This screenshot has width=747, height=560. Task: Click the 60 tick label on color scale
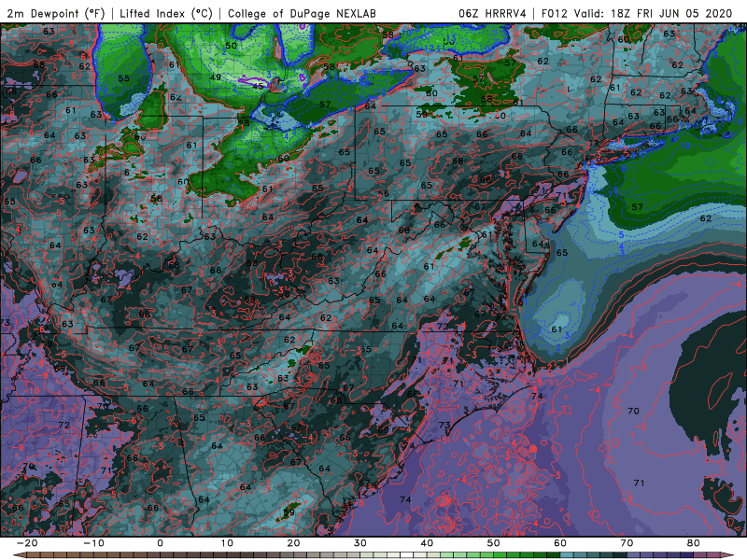[x=560, y=543]
